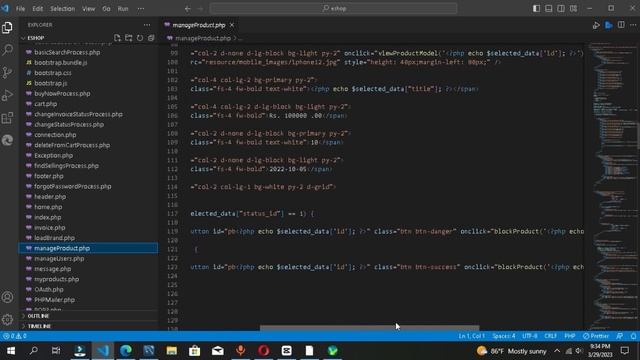
Task: Open bootstrap.css file
Action: [53, 73]
